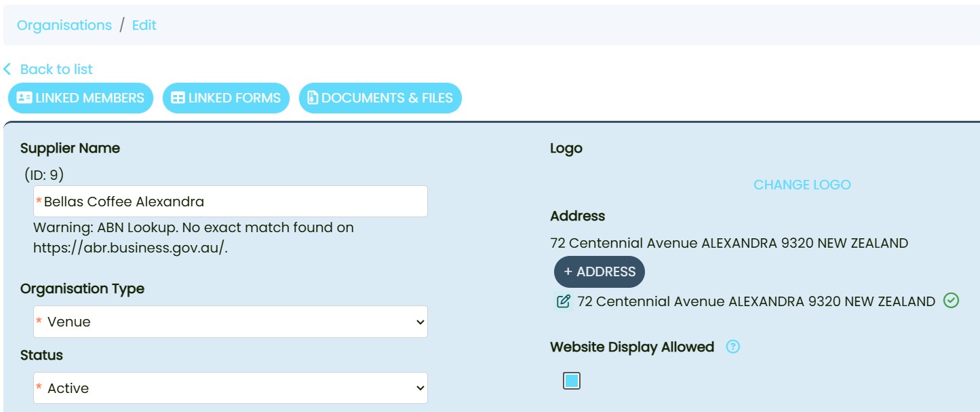This screenshot has height=412, width=980.
Task: Click the file icon on Documents & Files
Action: tap(312, 98)
